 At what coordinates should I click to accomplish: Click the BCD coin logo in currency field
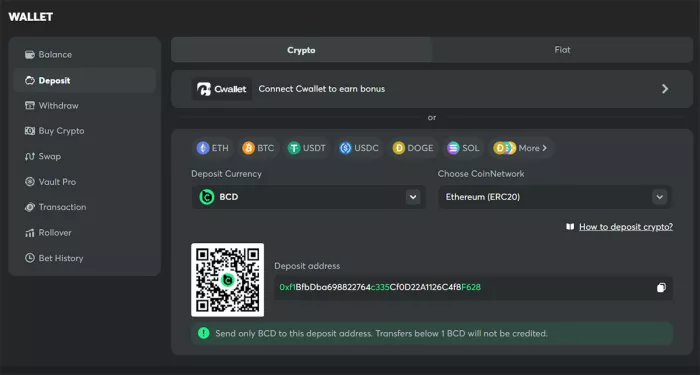(x=207, y=197)
